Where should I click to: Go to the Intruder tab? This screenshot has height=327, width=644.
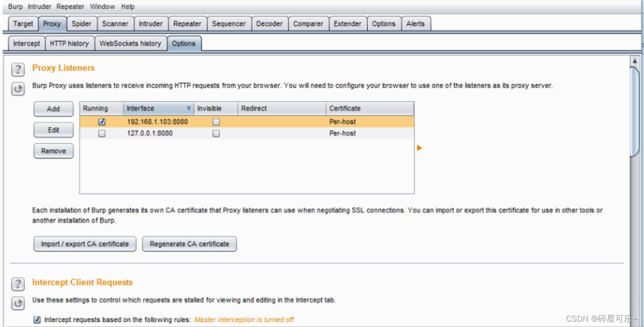(x=151, y=24)
